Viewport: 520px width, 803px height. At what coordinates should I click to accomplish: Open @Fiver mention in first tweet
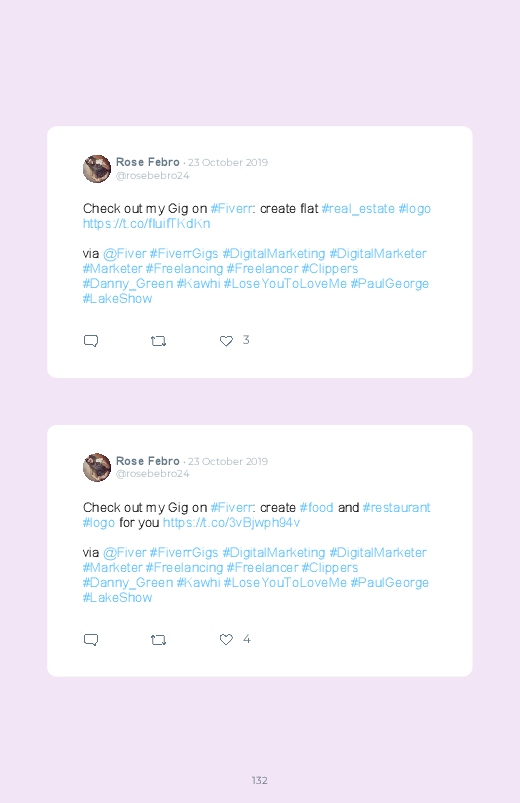[x=124, y=253]
